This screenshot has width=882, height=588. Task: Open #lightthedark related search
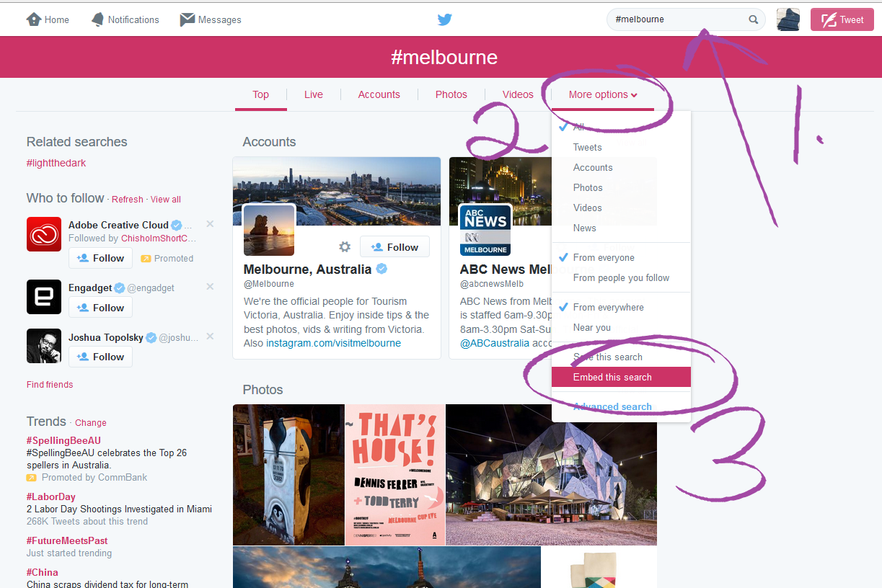click(56, 163)
